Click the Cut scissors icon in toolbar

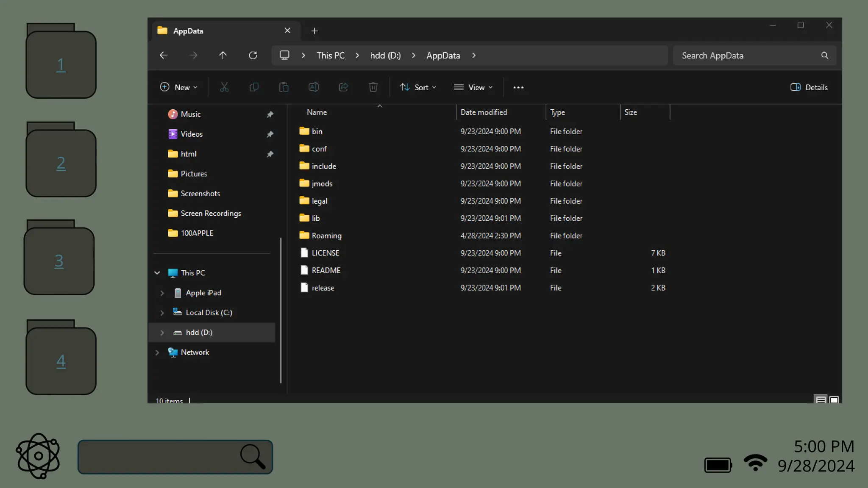point(224,87)
